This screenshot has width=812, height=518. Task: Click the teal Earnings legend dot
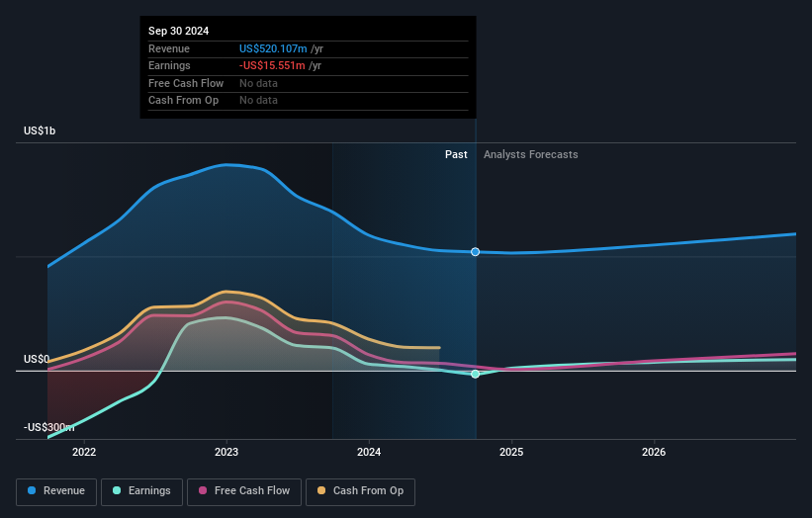click(x=117, y=490)
